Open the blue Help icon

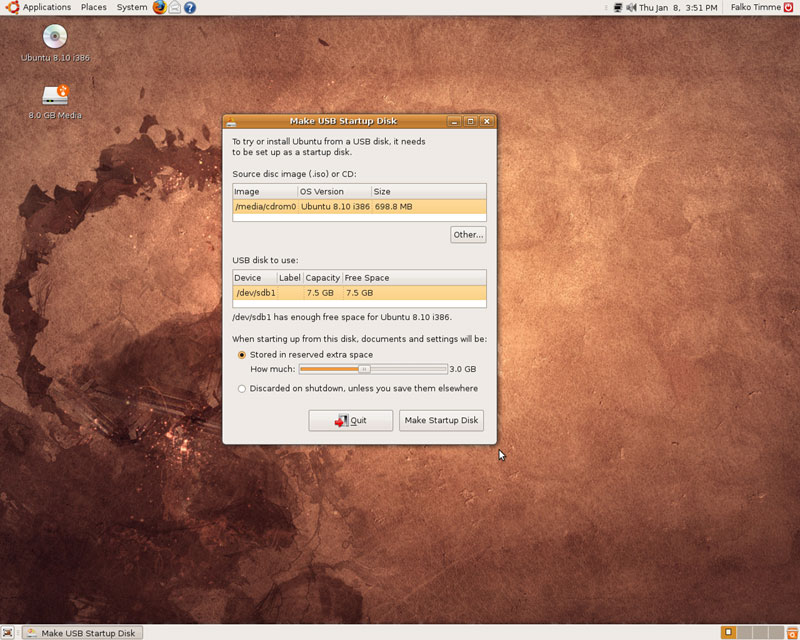point(190,7)
